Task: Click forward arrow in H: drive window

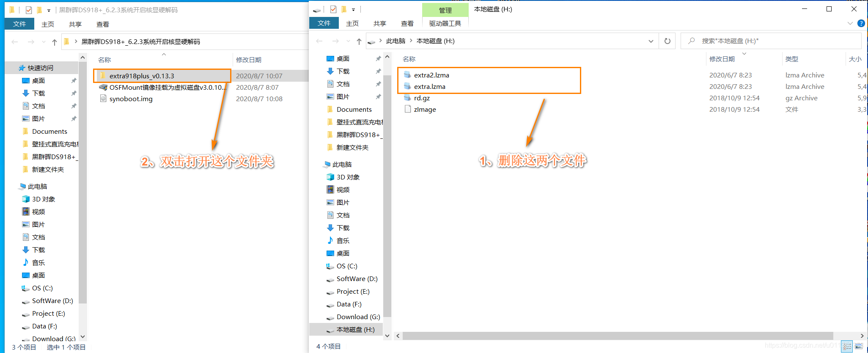Action: [335, 41]
